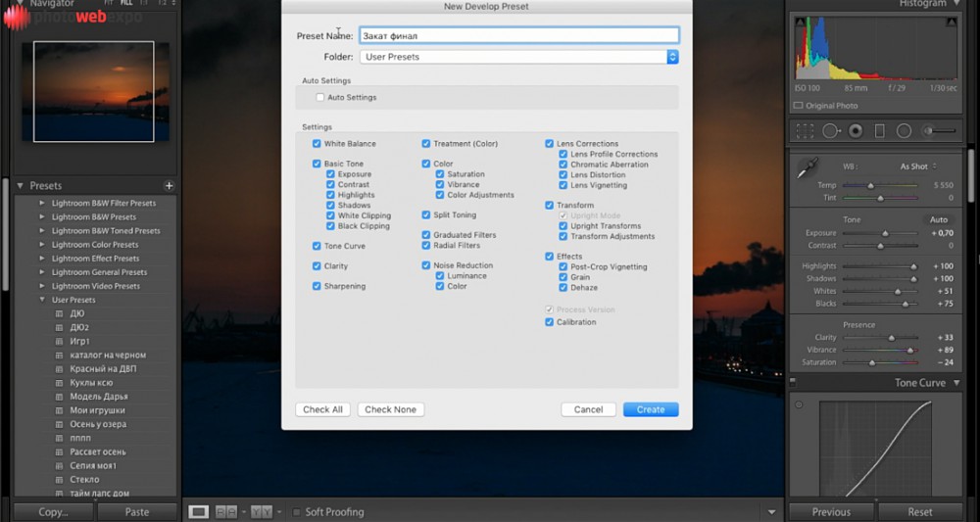Open the WB As Shot dropdown

coord(918,166)
